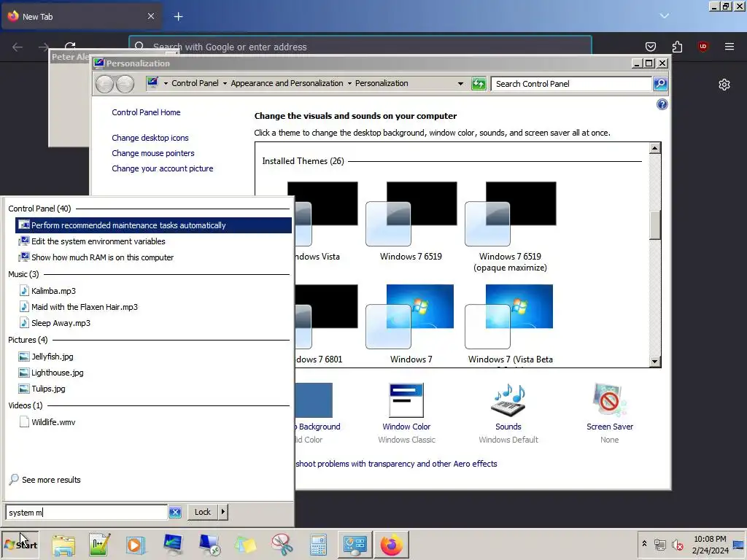
Task: Click the Videos (1) group header
Action: pos(26,405)
